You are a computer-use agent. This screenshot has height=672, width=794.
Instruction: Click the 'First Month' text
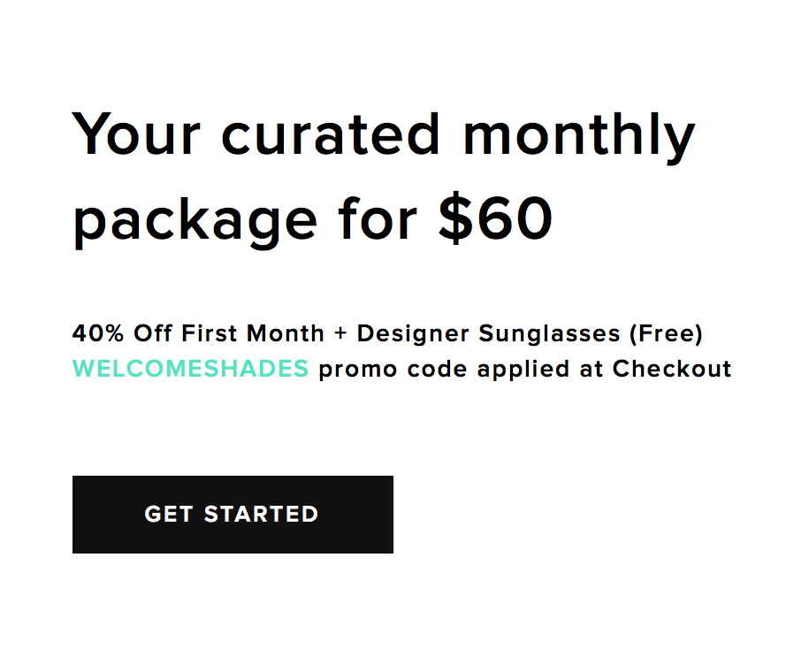click(x=253, y=334)
